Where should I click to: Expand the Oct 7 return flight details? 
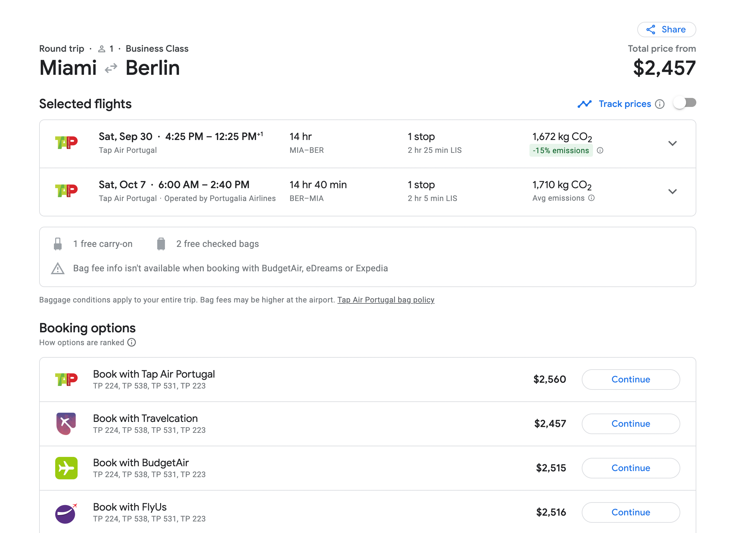[672, 192]
